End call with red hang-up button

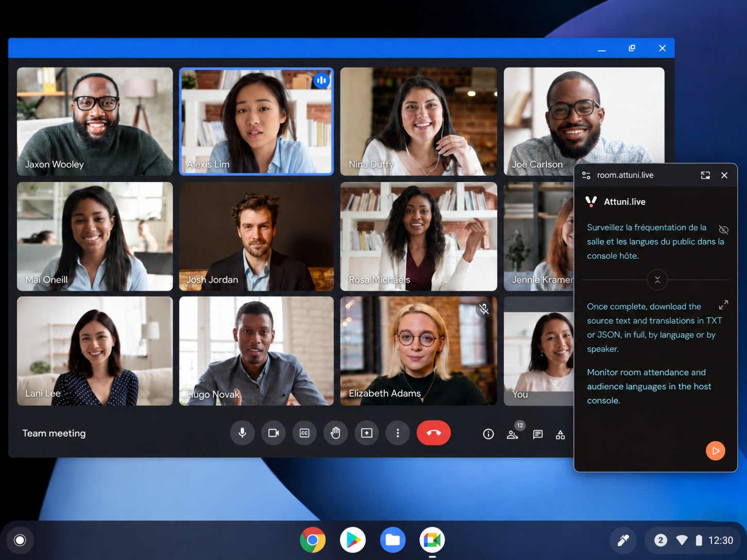(x=433, y=433)
